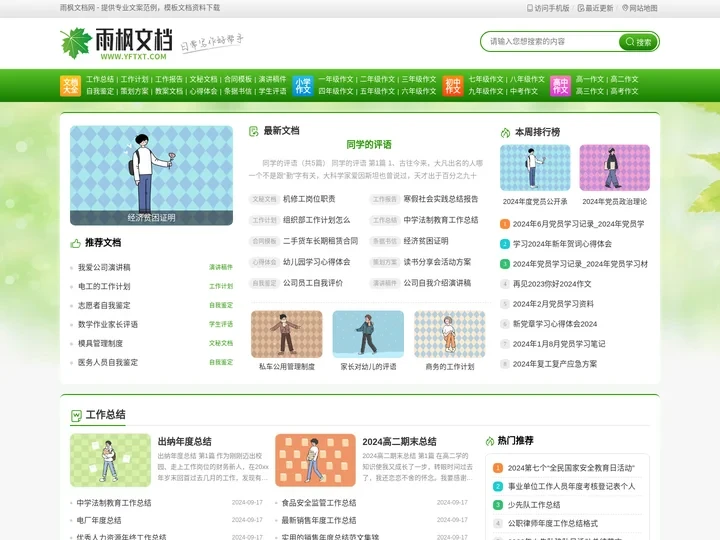Screen dimensions: 720x540
Task: Open the 工作计划 nav menu item
Action: coord(134,79)
